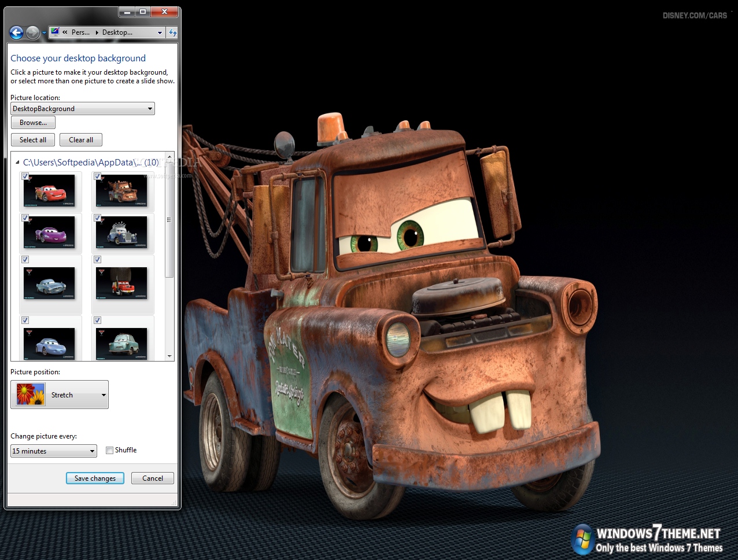Select the red Lightning McQueen thumbnail
This screenshot has height=560, width=738.
click(x=50, y=191)
